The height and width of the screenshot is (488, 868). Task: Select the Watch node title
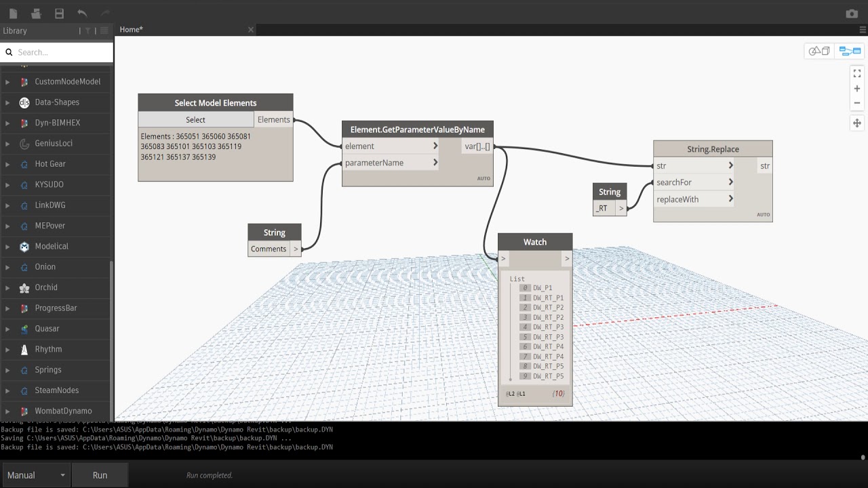(535, 242)
